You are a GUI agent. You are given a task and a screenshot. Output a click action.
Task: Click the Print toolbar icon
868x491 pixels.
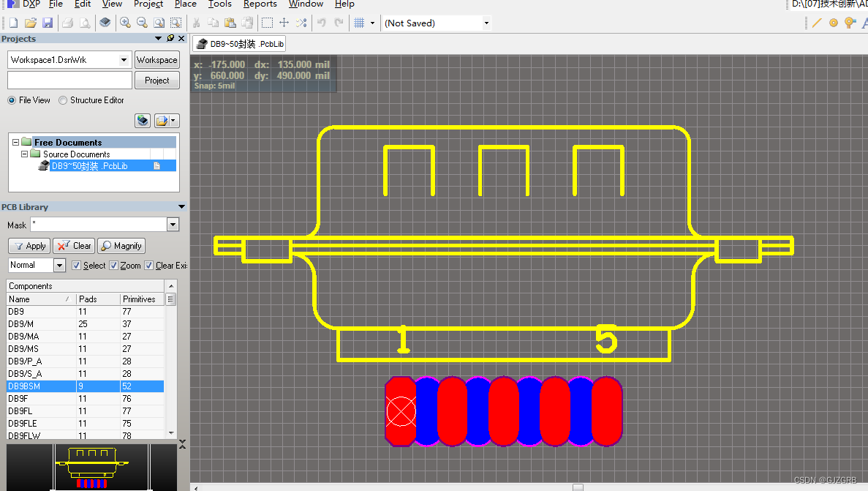click(x=67, y=23)
